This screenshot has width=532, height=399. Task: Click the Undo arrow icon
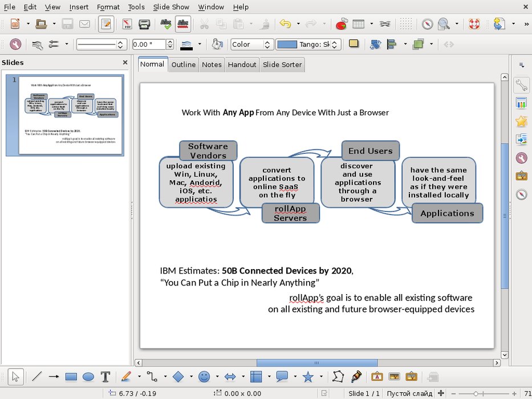click(x=285, y=24)
